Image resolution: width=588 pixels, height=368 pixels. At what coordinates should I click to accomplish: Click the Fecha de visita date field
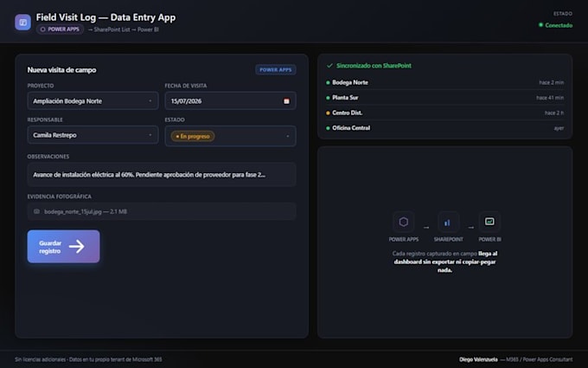click(x=230, y=101)
